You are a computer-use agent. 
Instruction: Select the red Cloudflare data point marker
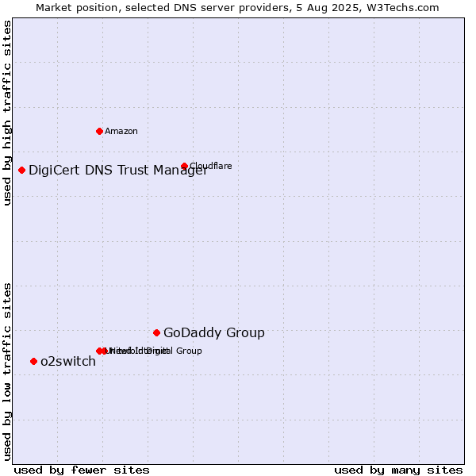click(184, 166)
